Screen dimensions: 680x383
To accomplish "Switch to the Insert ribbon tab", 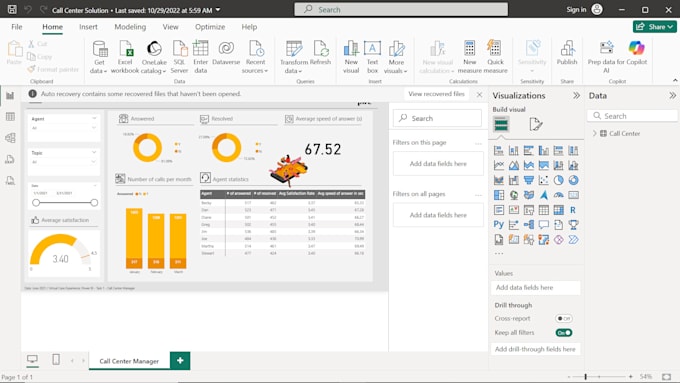I will 88,27.
